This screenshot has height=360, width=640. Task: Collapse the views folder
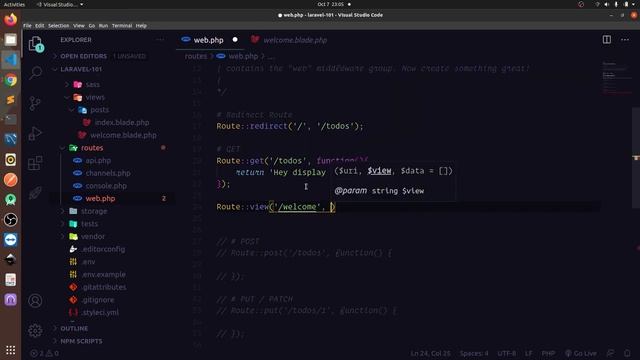click(95, 97)
